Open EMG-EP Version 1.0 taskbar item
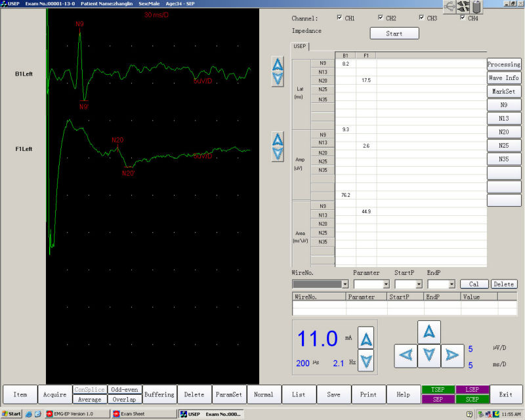Viewport: 525px width, 420px height. click(x=77, y=414)
